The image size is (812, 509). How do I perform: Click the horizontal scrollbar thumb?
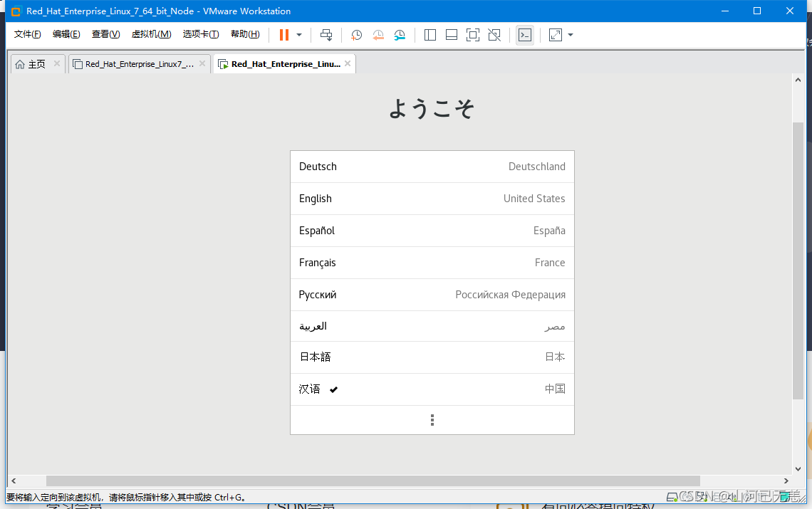(x=373, y=481)
